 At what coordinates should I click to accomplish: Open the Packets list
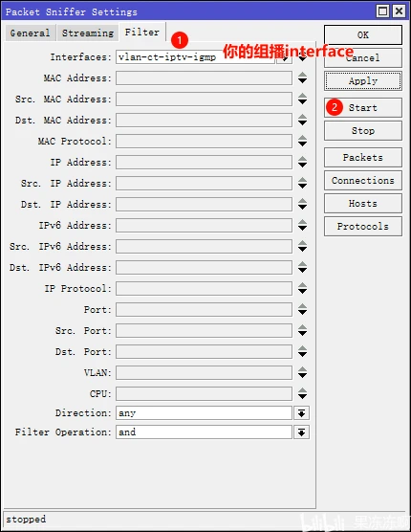pyautogui.click(x=363, y=158)
